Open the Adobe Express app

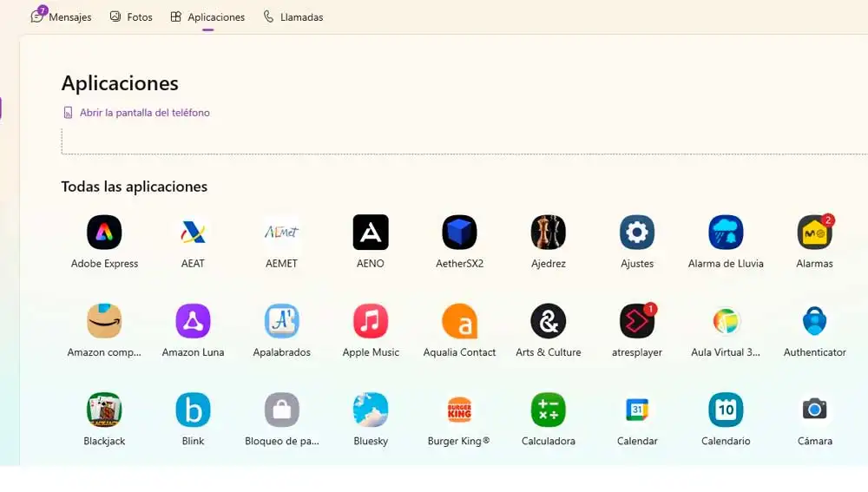coord(104,233)
